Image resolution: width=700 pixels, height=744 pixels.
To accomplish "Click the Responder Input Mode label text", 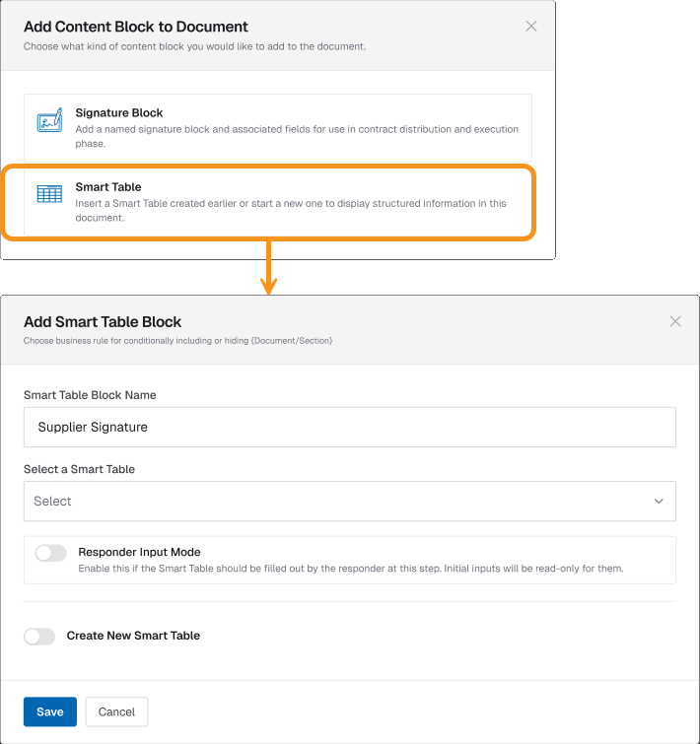I will pos(139,552).
